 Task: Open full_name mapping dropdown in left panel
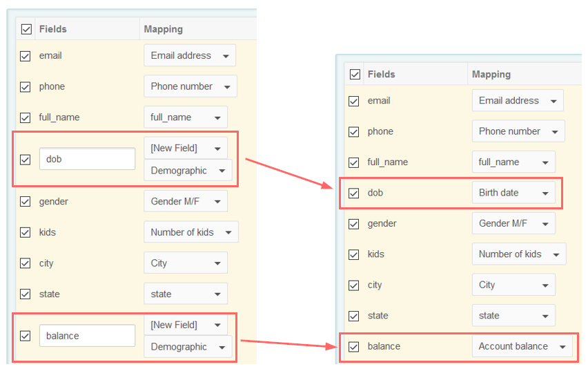pyautogui.click(x=186, y=117)
